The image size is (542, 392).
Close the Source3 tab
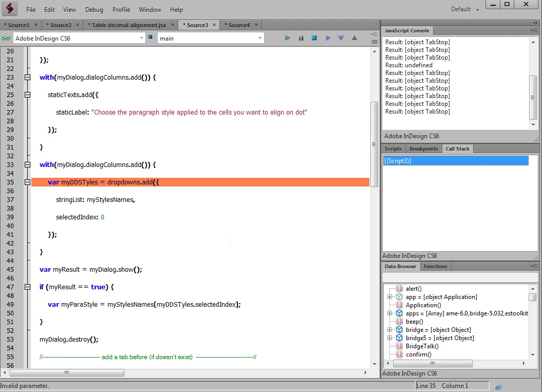214,25
